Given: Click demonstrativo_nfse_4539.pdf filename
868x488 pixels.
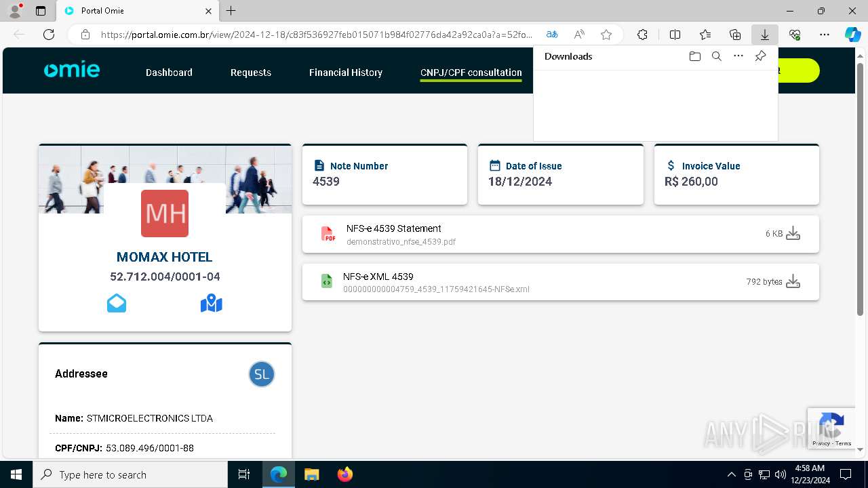Looking at the screenshot, I should (x=401, y=242).
